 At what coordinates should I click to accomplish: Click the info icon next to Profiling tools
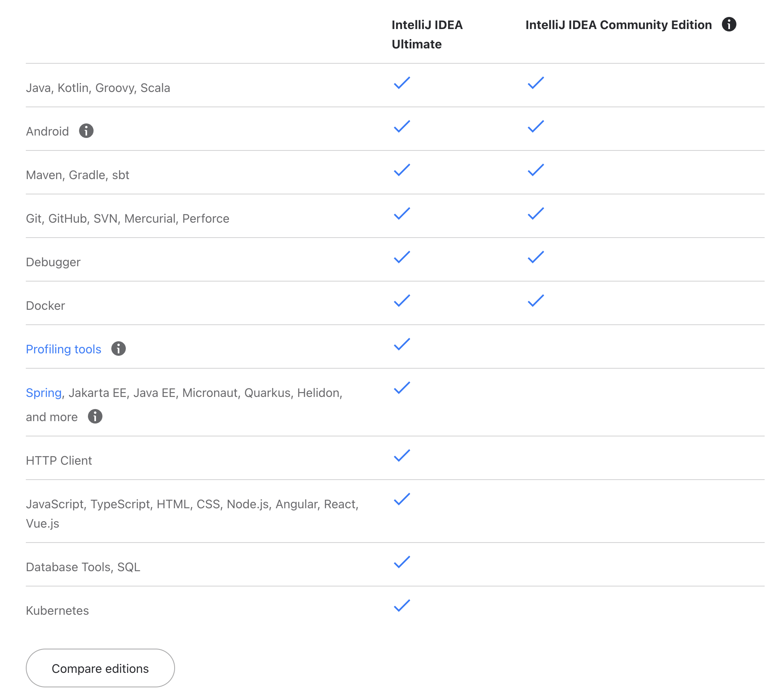[118, 349]
